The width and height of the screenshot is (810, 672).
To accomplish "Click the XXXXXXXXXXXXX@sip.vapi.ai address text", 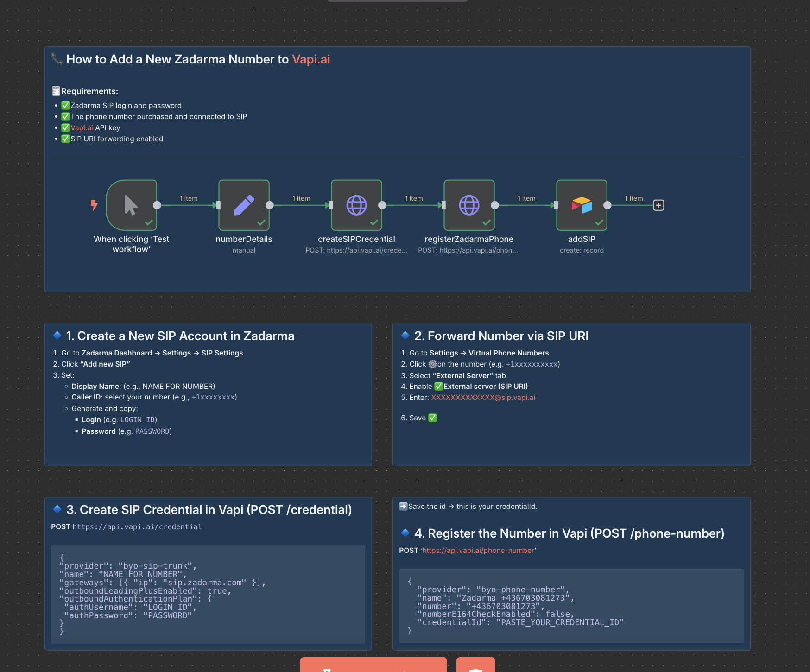I will (482, 397).
